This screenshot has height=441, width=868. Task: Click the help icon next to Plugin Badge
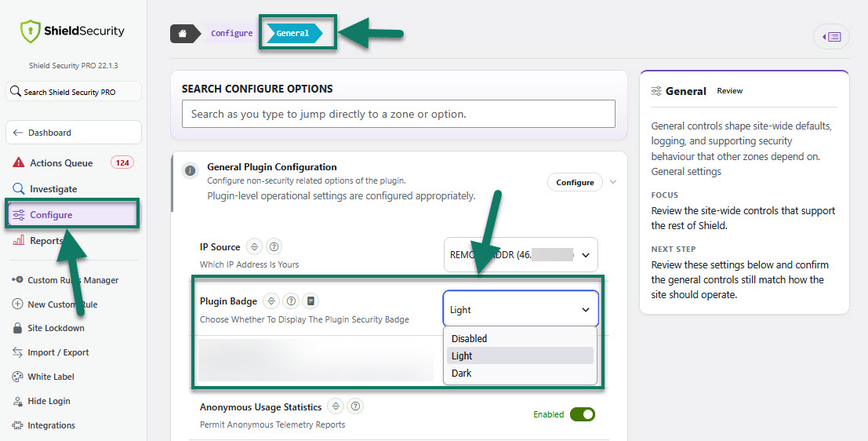[x=291, y=301]
